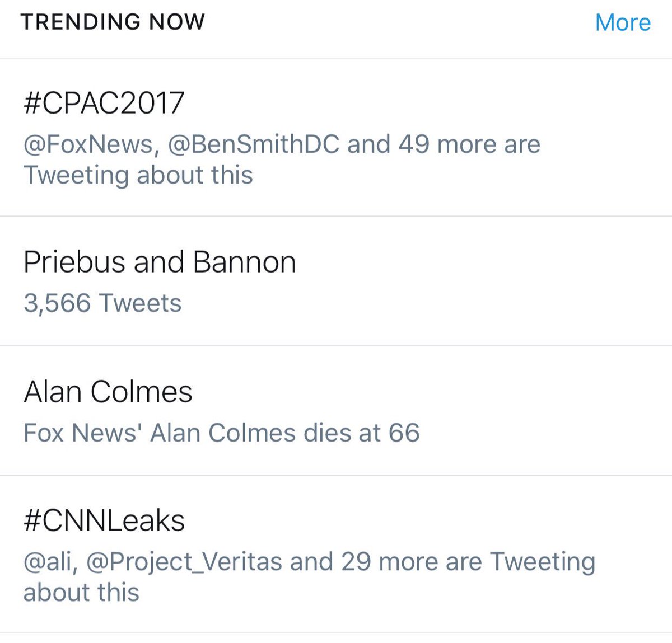Open the #CNNLeaks trending hashtag
This screenshot has width=672, height=643.
[104, 521]
